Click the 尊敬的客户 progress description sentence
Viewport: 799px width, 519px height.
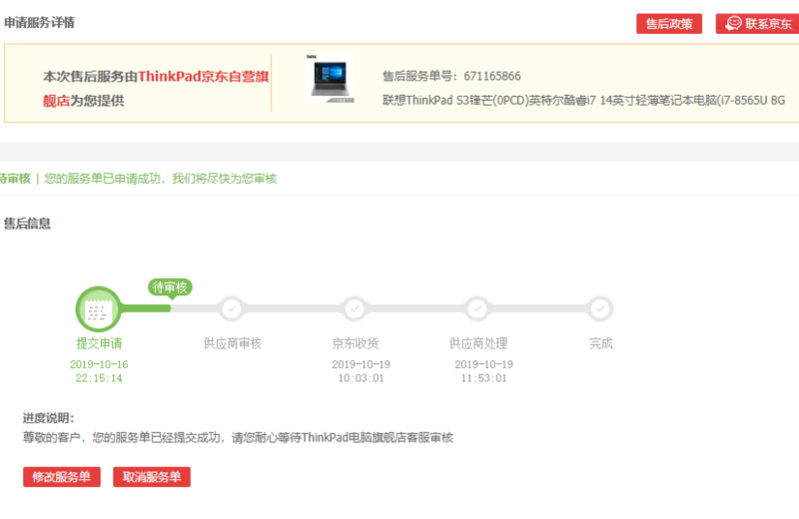pos(238,438)
